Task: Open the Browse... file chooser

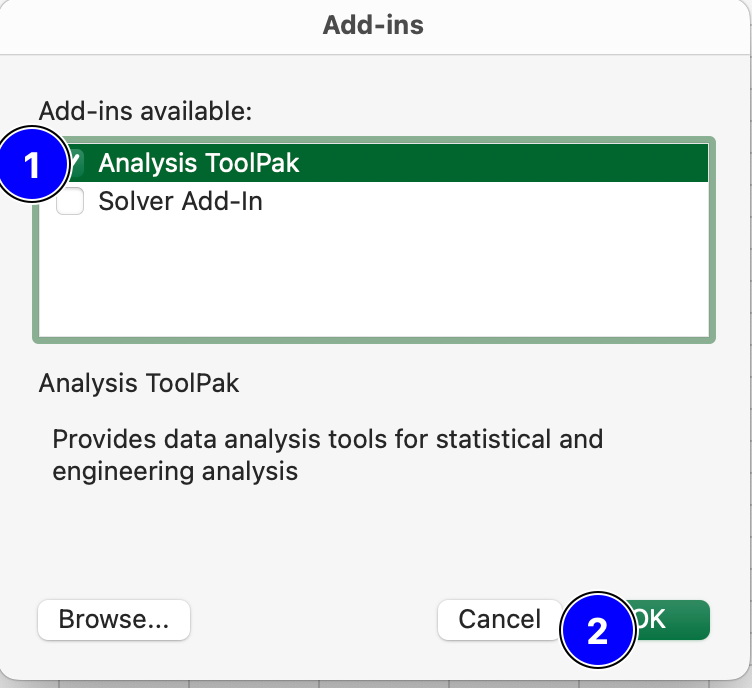Action: [x=113, y=620]
